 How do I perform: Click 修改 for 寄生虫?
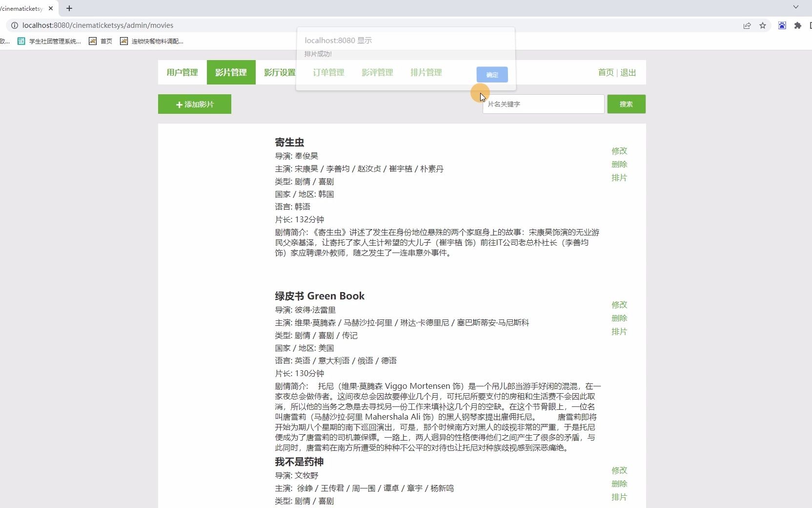coord(619,151)
